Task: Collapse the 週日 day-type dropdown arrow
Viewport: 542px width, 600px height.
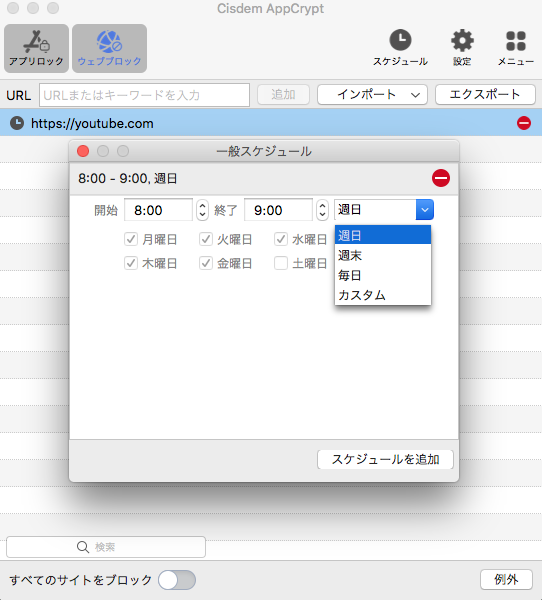Action: point(424,210)
